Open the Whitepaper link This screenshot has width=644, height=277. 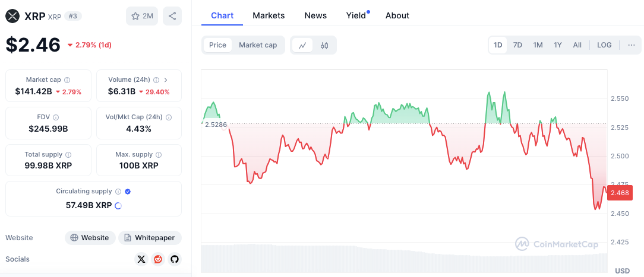click(x=150, y=238)
